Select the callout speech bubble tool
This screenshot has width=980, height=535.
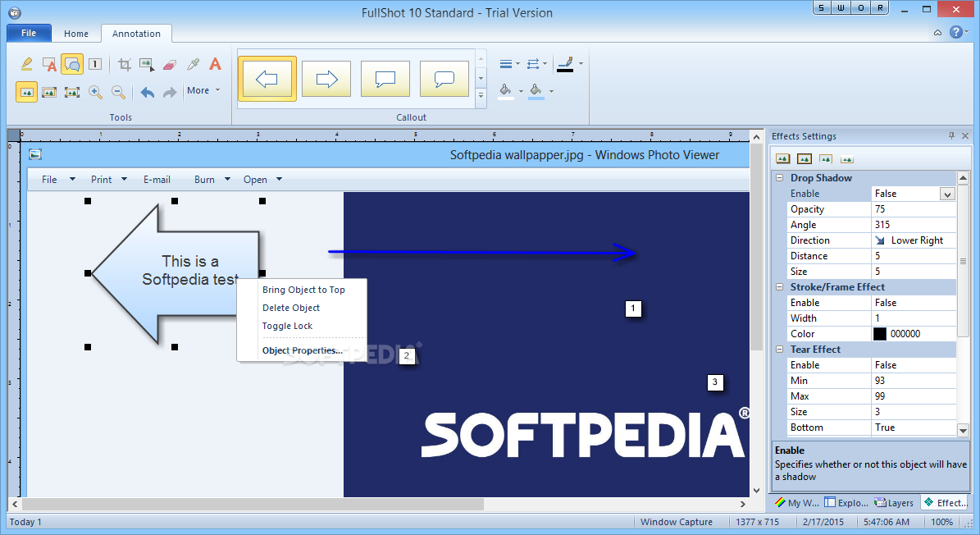(x=72, y=64)
